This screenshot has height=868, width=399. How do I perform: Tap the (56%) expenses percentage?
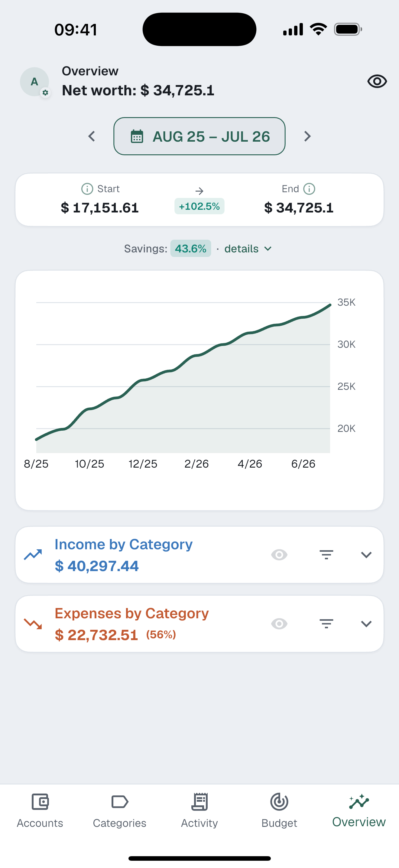(x=161, y=635)
